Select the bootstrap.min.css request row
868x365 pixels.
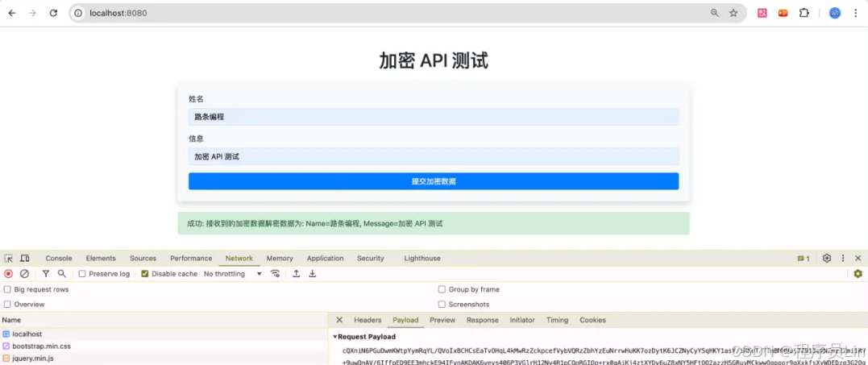tap(164, 346)
